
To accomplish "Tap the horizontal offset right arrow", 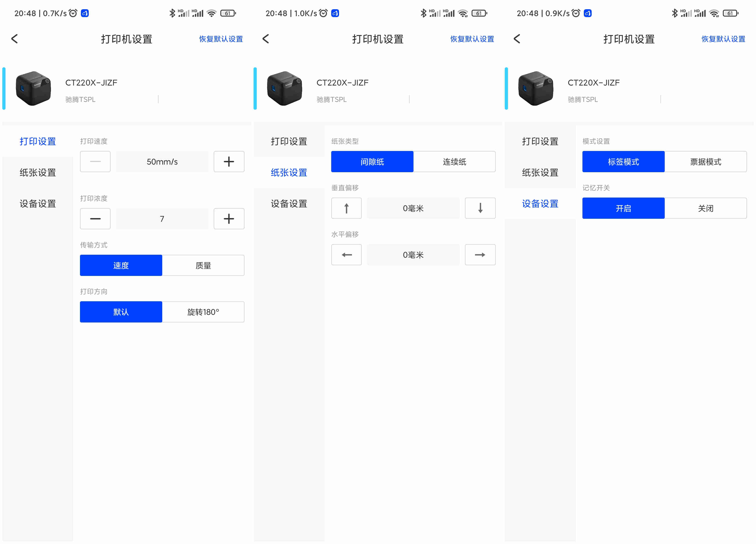I will (480, 255).
